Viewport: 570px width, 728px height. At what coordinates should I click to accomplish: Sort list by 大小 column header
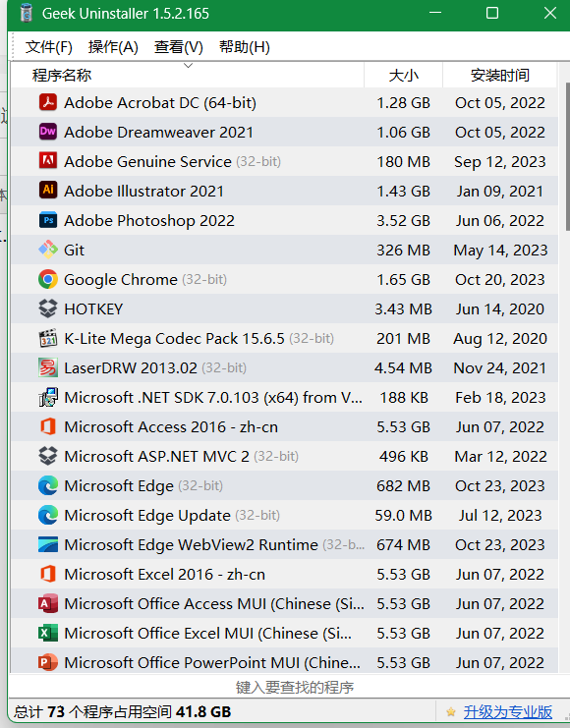point(403,75)
